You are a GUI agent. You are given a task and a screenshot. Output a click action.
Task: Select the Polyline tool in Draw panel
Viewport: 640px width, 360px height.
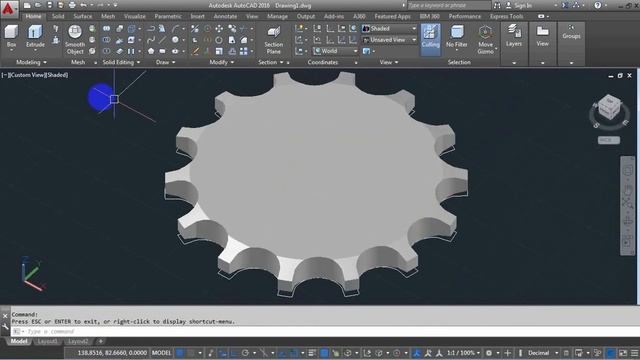click(151, 29)
